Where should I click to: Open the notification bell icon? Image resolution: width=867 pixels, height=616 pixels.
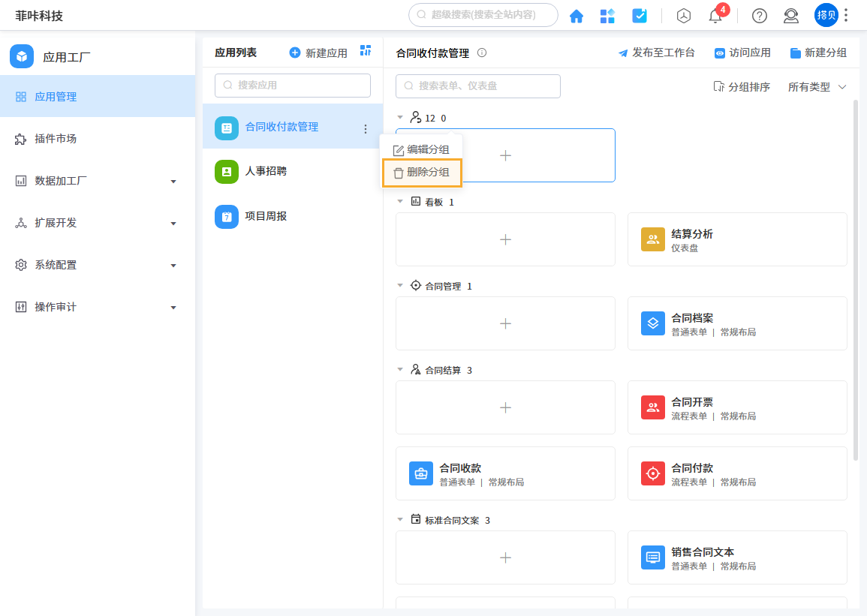tap(715, 16)
